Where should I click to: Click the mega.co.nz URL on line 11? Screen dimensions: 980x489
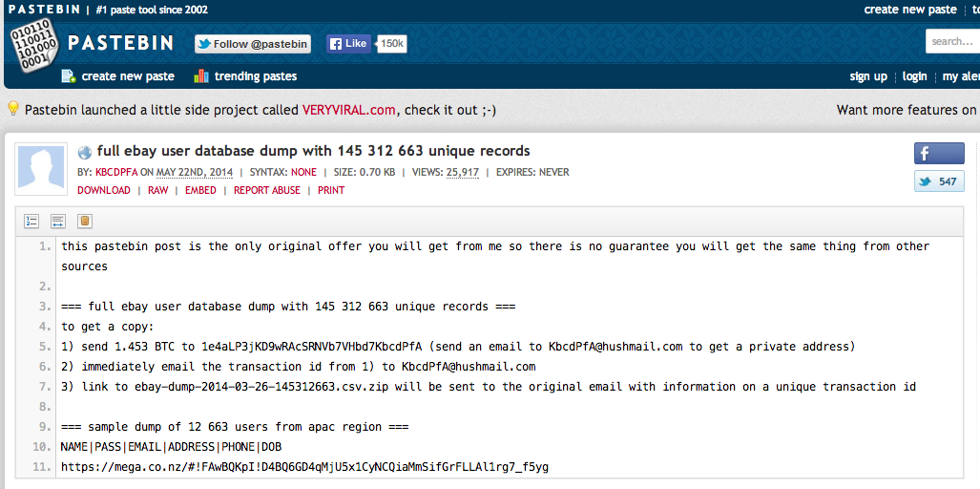[305, 466]
